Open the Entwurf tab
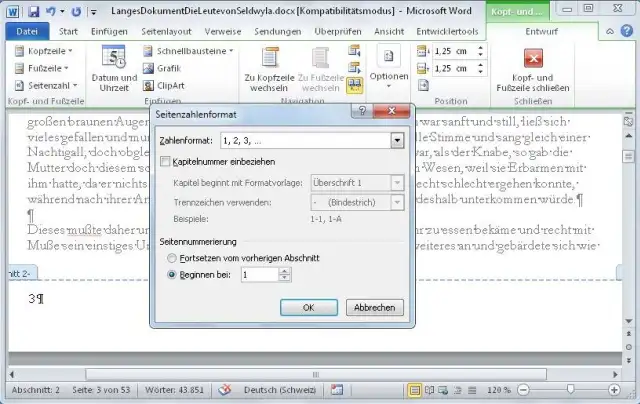Screen dimensions: 640x404 541,31
